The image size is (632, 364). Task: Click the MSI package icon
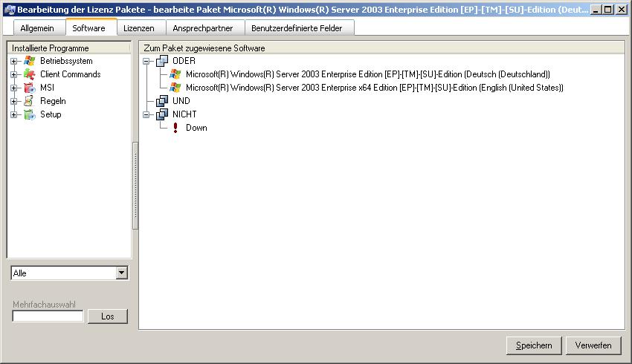coord(30,88)
